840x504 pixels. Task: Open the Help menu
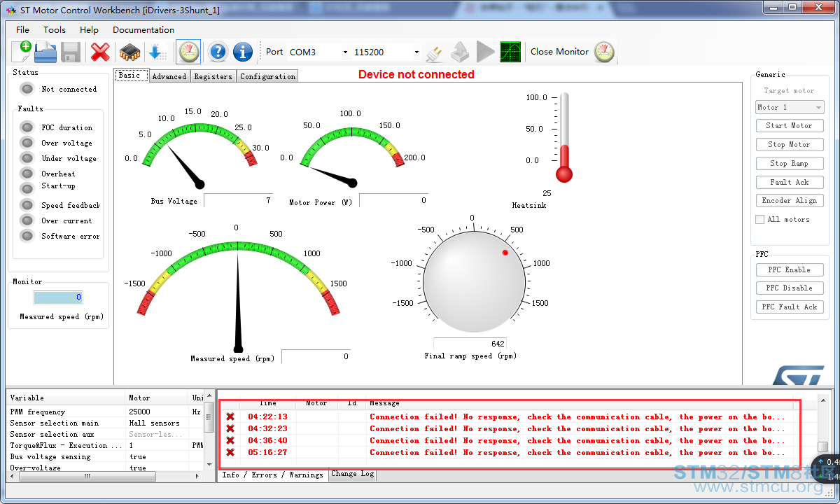pos(89,30)
